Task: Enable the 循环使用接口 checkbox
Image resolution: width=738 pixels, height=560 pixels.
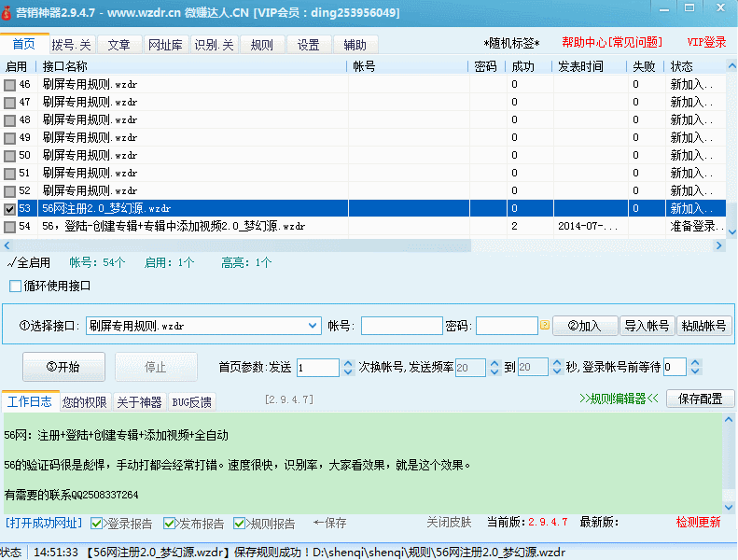Action: 15,286
